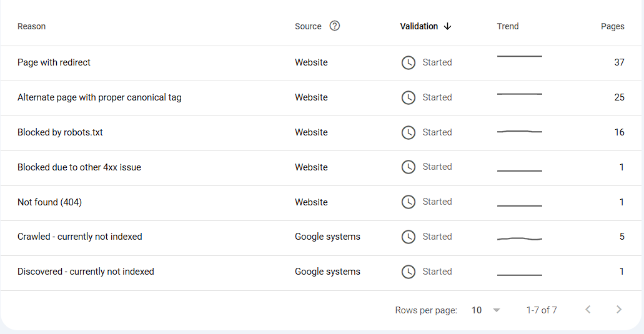
Task: Sort by the Validation column header
Action: (x=419, y=26)
